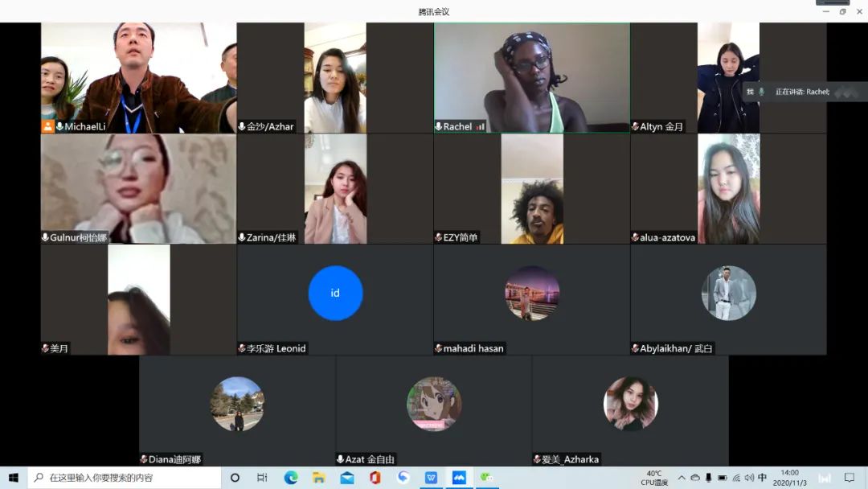868x489 pixels.
Task: Open the Windows Start menu
Action: (14, 478)
